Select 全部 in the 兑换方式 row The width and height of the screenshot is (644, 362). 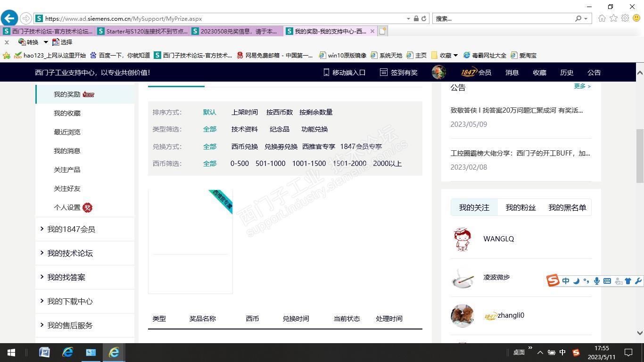click(x=210, y=147)
